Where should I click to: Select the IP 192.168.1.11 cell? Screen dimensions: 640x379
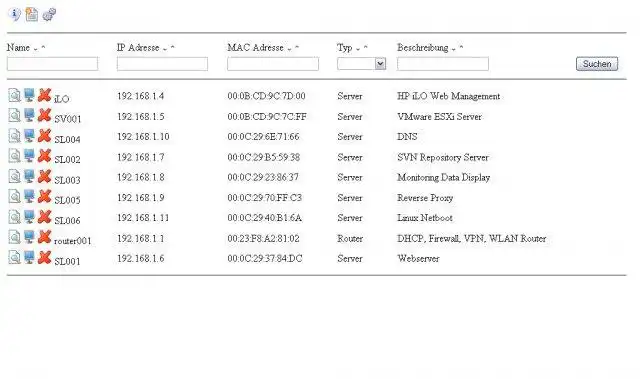point(143,218)
